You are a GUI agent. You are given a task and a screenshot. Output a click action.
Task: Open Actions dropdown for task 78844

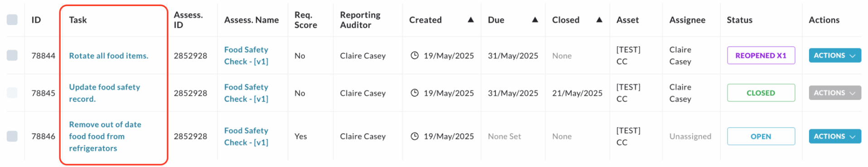tap(834, 55)
